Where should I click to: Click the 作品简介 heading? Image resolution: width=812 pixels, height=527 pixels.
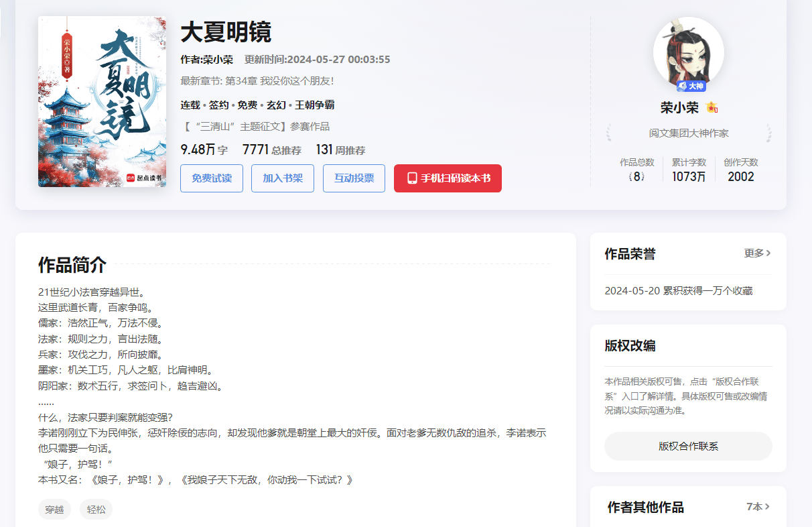point(72,265)
